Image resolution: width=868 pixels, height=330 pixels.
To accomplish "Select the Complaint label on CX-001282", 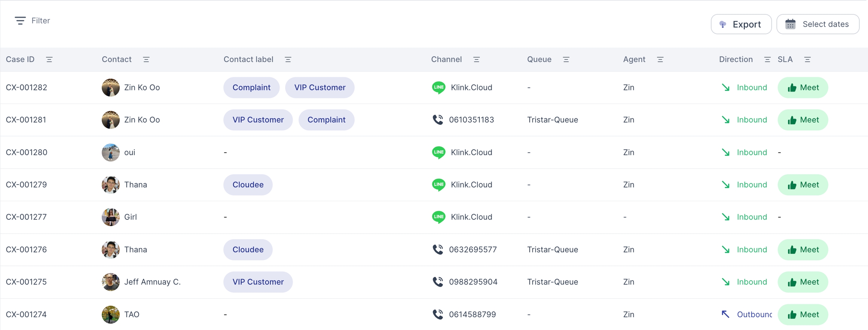I will tap(251, 87).
